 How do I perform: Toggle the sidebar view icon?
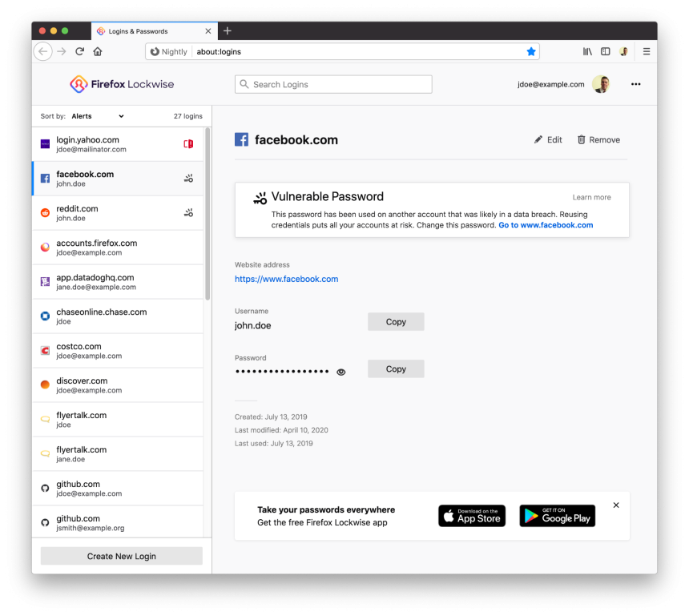605,51
